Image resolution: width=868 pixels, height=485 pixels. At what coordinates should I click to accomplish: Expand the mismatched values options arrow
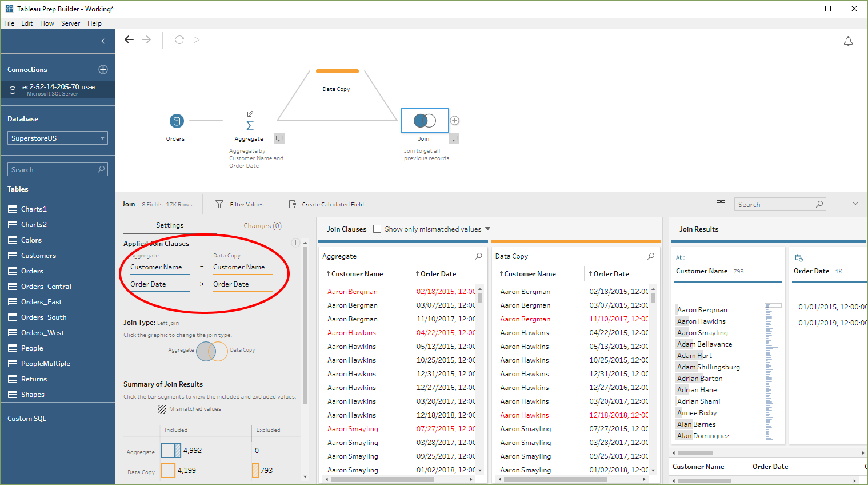487,229
